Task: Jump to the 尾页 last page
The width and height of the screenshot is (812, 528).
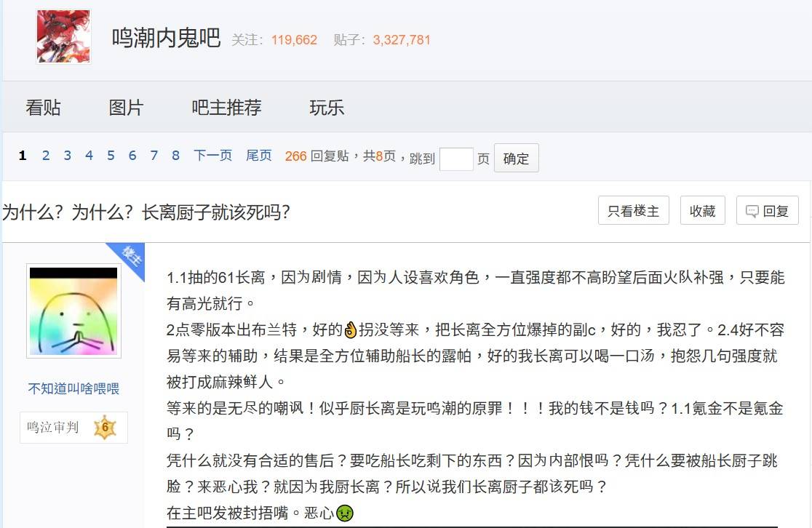Action: click(258, 156)
